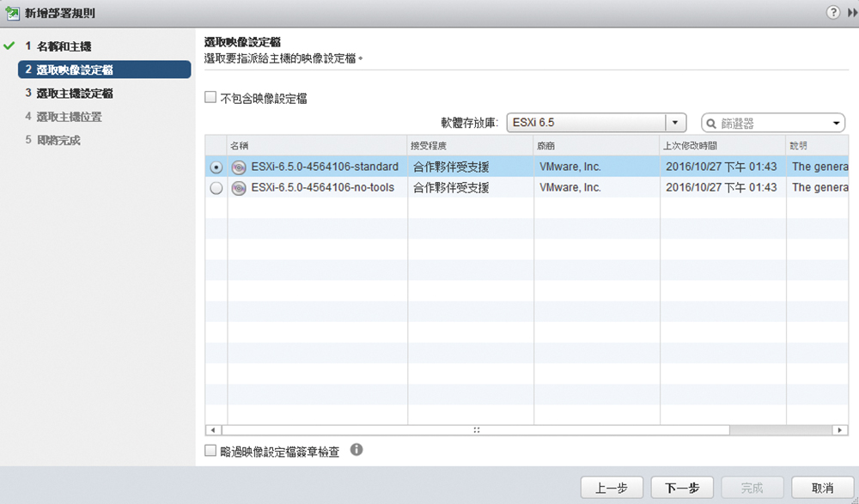This screenshot has height=504, width=859.
Task: Sort by the 接受程度 column header
Action: pos(471,146)
